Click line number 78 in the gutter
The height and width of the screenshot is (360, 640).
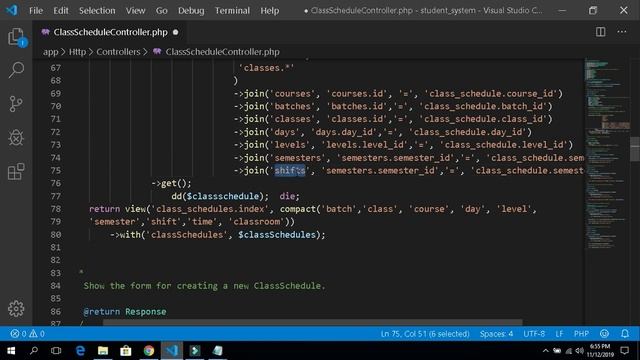coord(56,209)
